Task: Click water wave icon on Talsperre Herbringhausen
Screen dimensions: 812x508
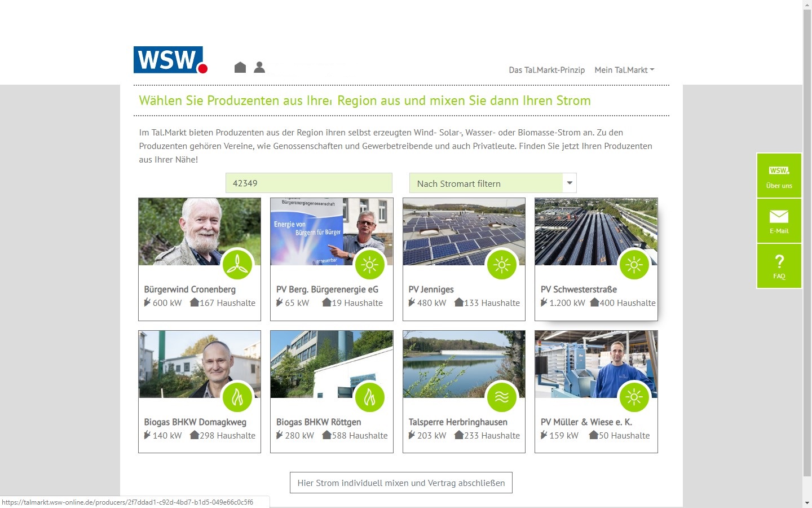Action: point(501,397)
